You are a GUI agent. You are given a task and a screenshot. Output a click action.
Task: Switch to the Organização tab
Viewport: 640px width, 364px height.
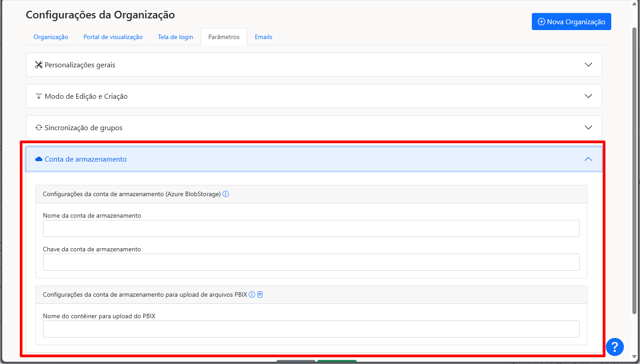pyautogui.click(x=51, y=37)
